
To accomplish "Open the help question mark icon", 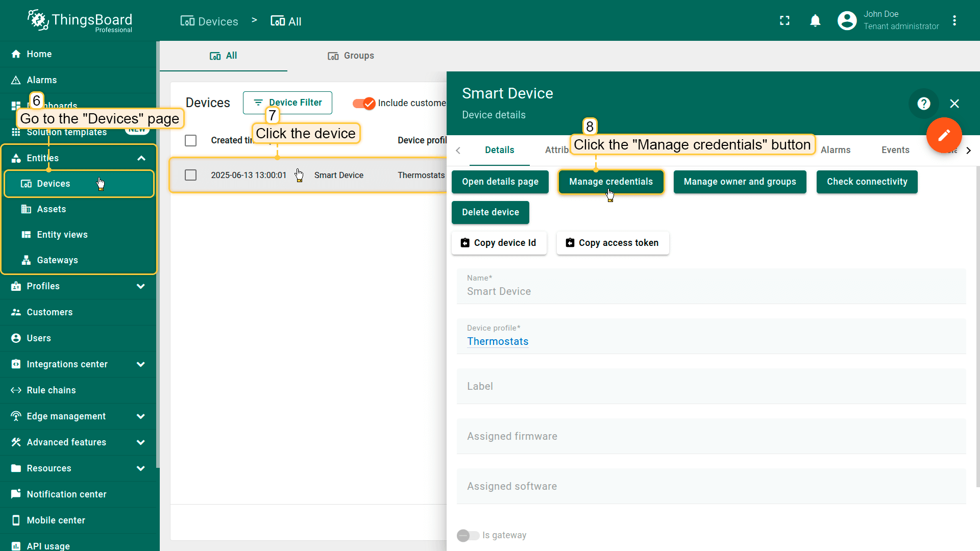I will [923, 104].
